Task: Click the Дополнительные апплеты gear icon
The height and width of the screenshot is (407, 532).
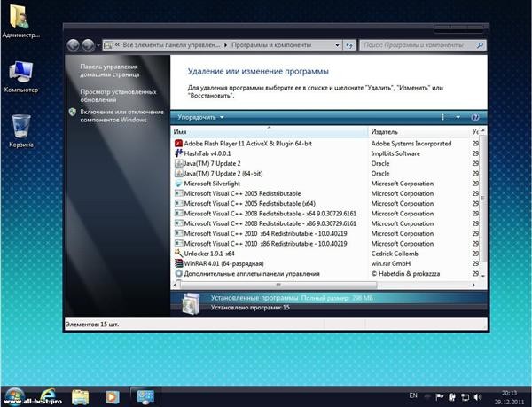Action: click(x=178, y=273)
